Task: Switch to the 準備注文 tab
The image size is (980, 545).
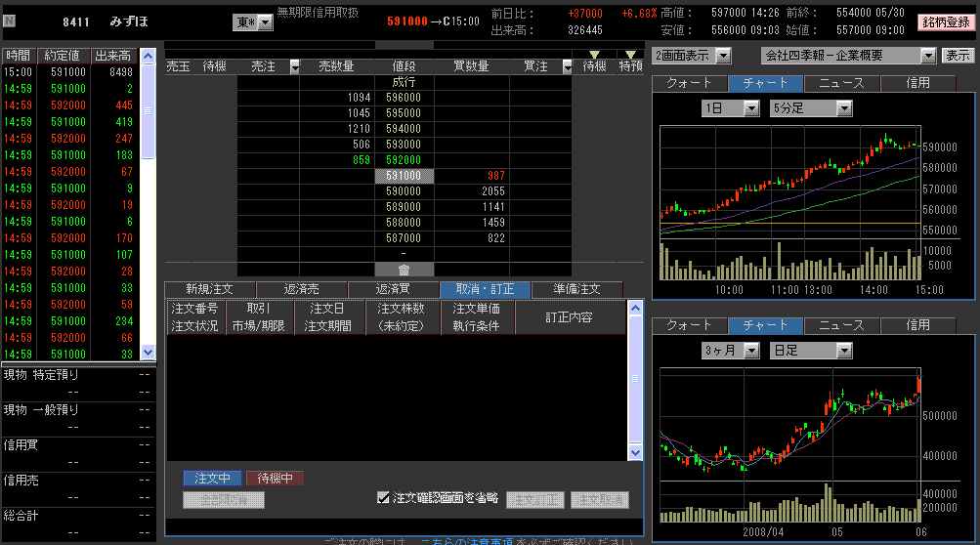Action: coord(576,289)
